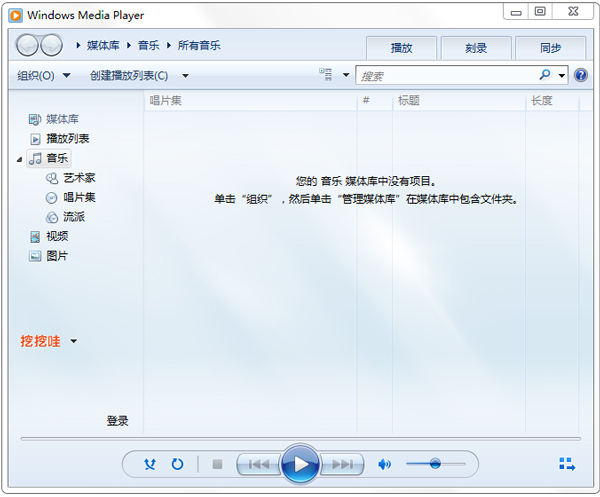Click the 流派 icon
600x497 pixels.
coord(52,217)
